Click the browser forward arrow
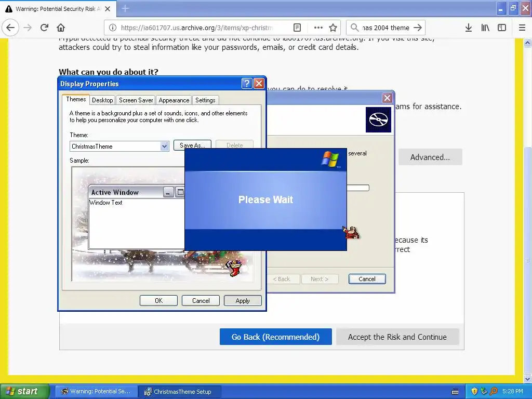 click(x=28, y=28)
